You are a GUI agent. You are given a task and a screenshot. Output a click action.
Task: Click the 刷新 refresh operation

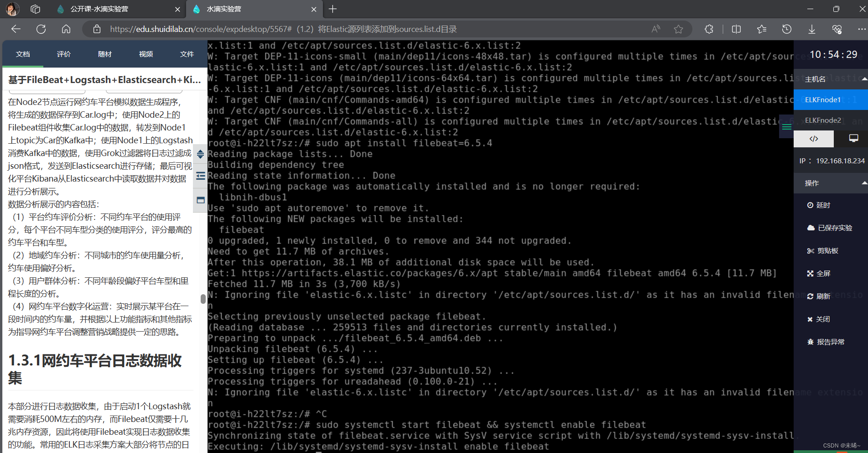[x=819, y=297]
